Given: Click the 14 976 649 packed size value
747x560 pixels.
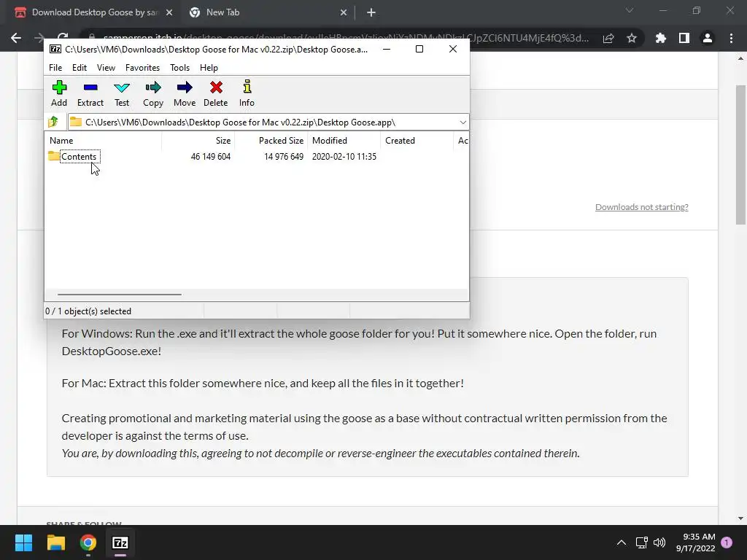Looking at the screenshot, I should 284,157.
